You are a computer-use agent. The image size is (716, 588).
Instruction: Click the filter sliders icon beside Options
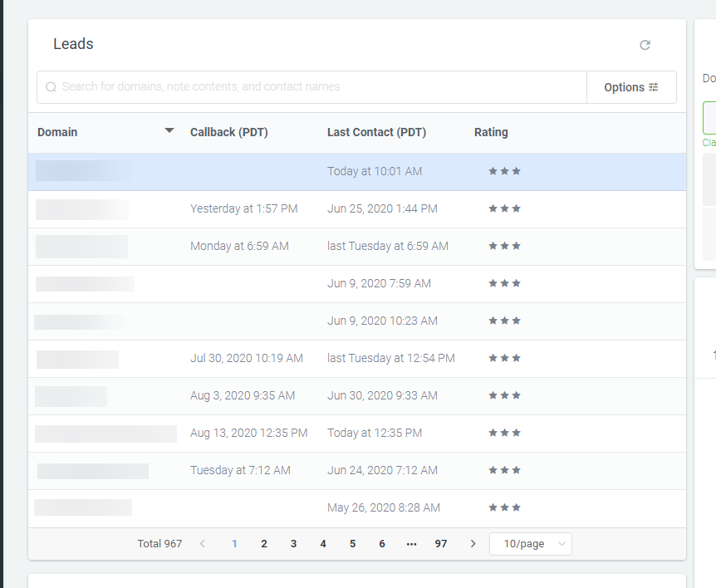[x=655, y=86]
